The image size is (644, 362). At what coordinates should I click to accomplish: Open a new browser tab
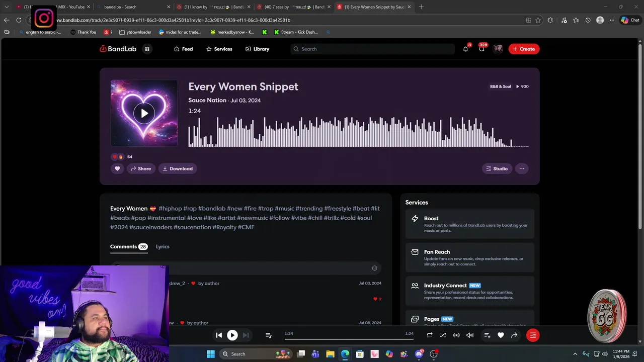(421, 7)
